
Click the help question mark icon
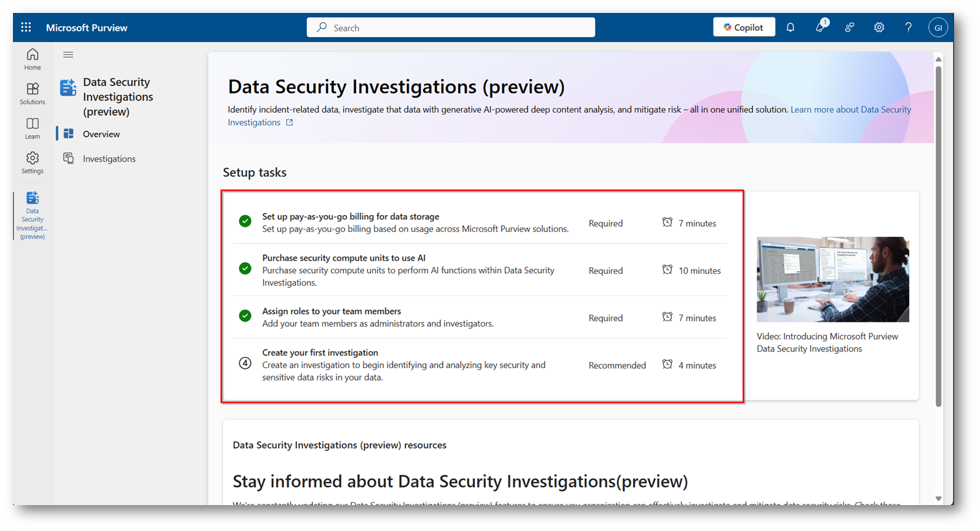pos(908,28)
